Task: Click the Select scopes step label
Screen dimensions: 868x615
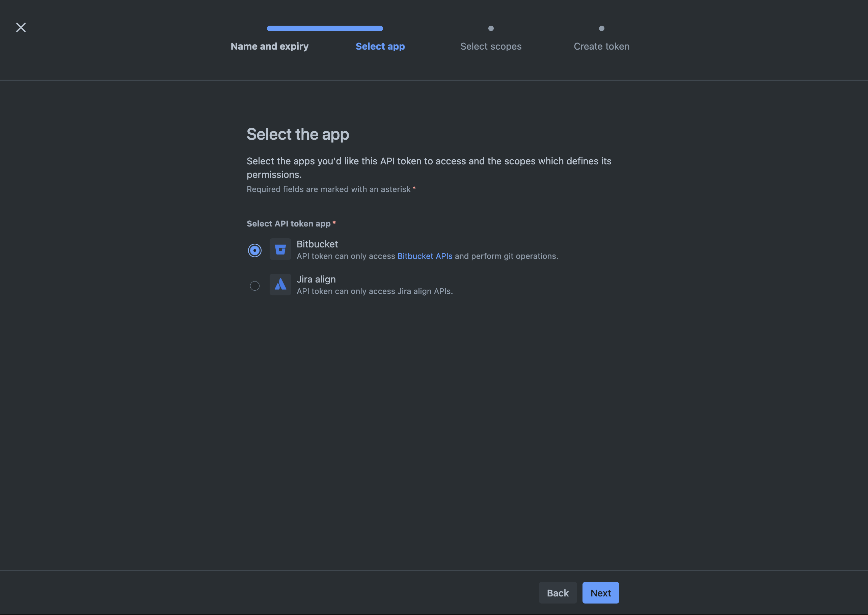Action: (x=491, y=46)
